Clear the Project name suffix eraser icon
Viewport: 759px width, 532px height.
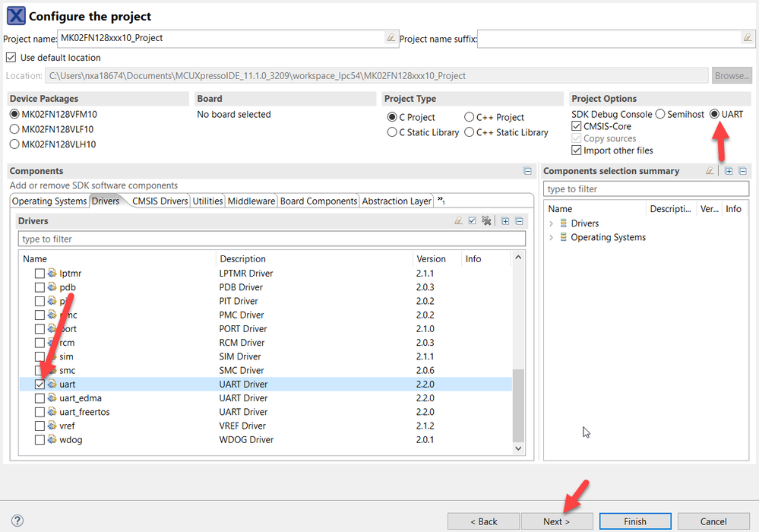[748, 38]
